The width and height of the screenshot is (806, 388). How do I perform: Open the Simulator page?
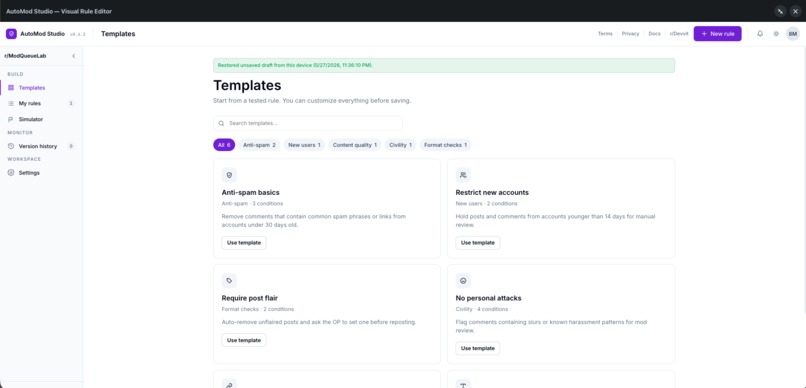[x=41, y=119]
